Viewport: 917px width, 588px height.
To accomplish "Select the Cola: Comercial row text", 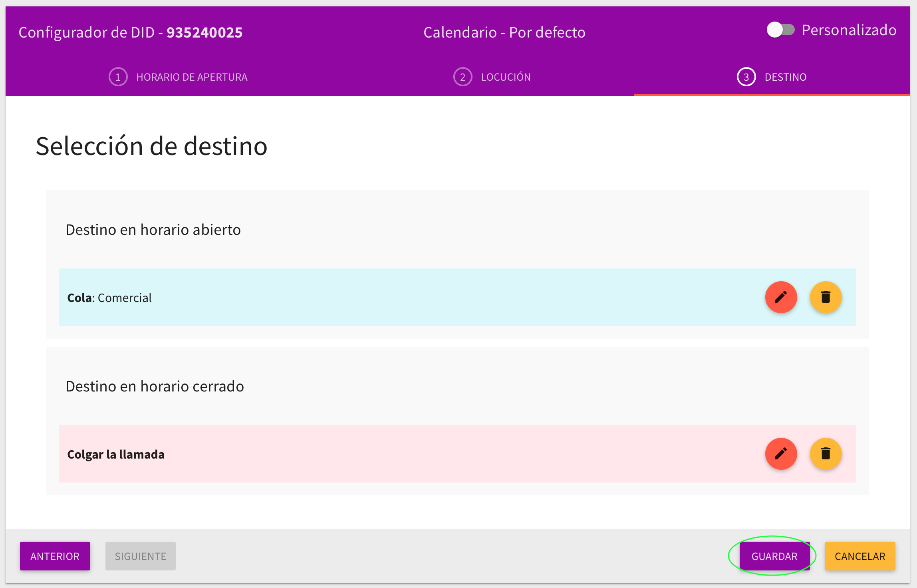I will 109,298.
